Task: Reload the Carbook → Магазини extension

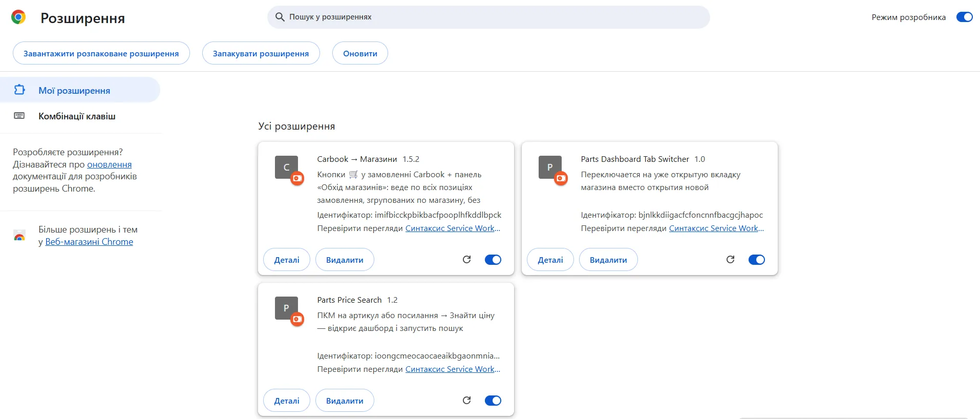Action: tap(466, 260)
